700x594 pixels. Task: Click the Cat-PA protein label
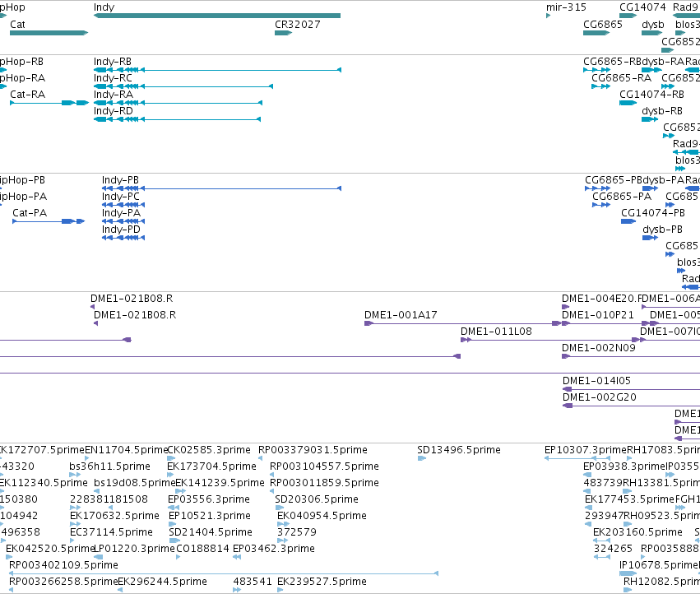30,213
